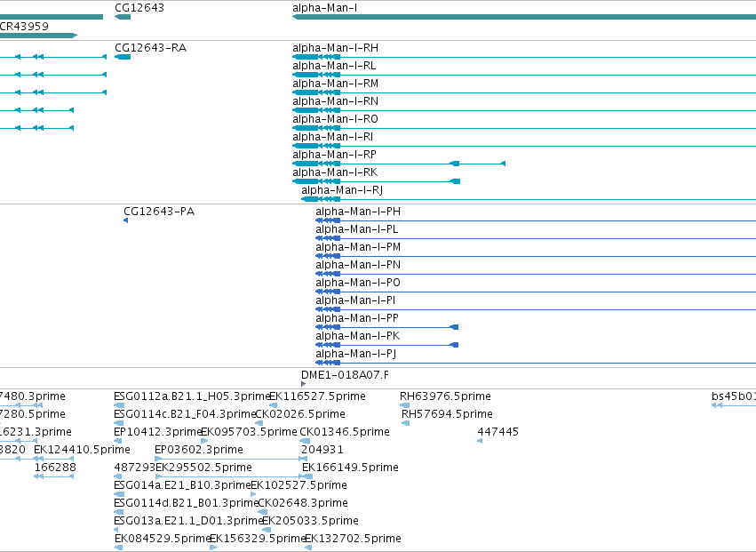Image resolution: width=756 pixels, height=552 pixels.
Task: Select EST CK01346.5prime
Action: click(345, 432)
